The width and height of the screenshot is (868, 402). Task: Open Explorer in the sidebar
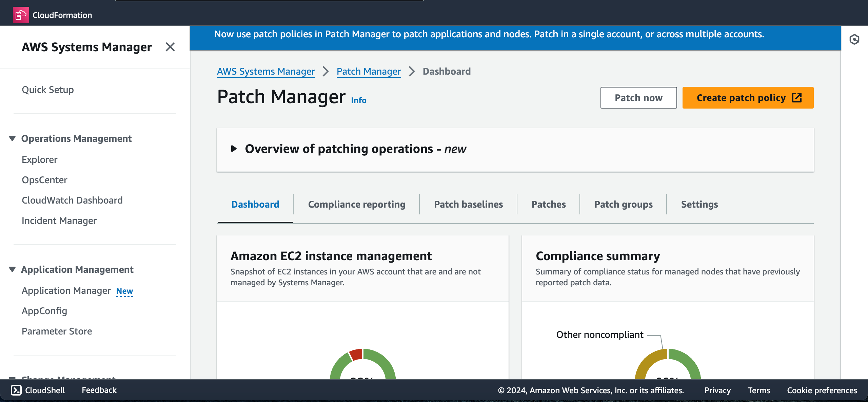40,159
